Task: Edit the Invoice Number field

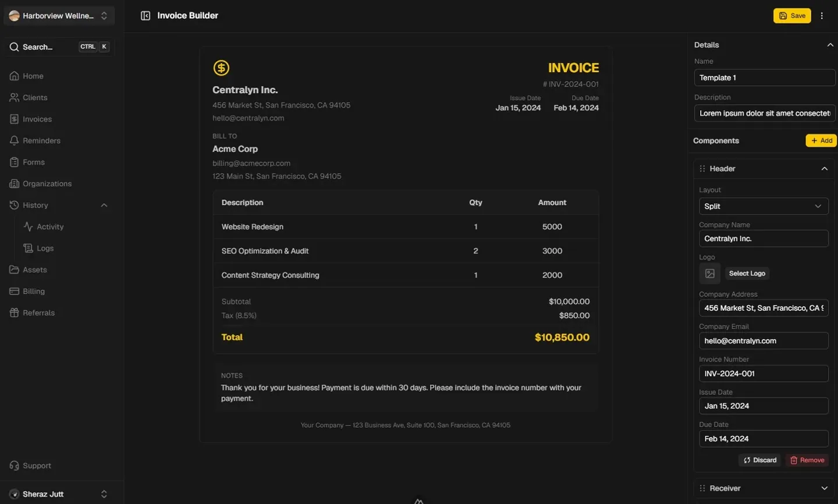Action: [764, 374]
